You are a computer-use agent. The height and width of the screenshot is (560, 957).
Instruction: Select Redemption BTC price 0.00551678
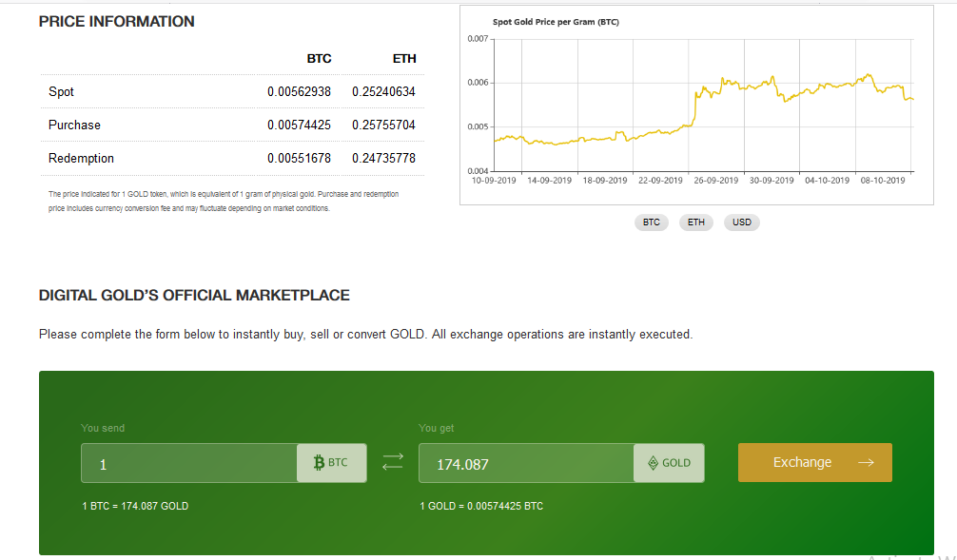(x=299, y=159)
